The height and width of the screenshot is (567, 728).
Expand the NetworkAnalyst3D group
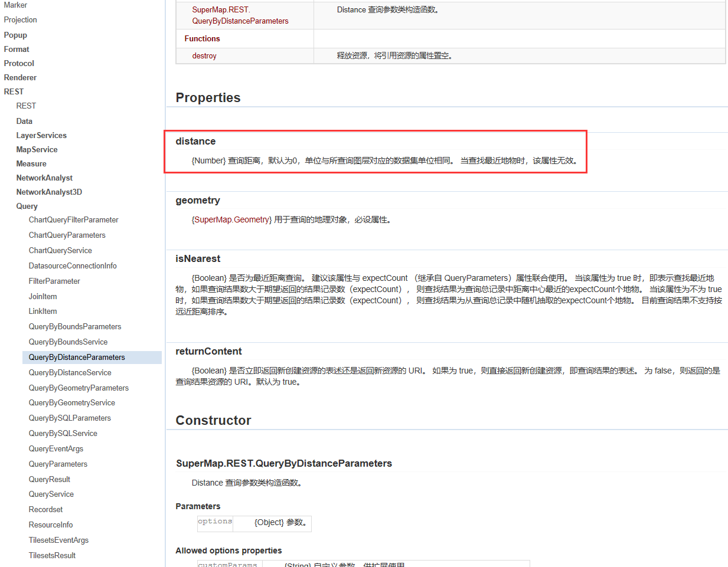pyautogui.click(x=49, y=192)
